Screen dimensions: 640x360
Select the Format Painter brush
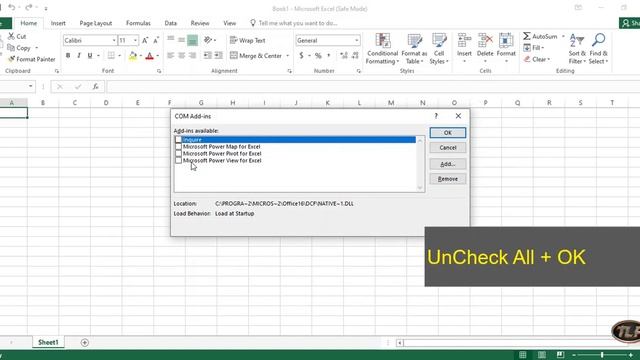[11, 59]
